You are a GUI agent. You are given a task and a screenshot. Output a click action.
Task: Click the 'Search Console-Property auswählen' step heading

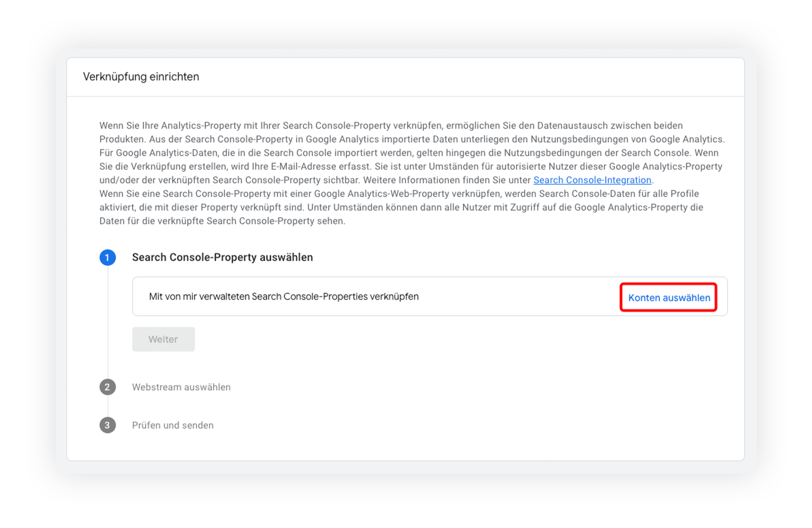click(222, 257)
